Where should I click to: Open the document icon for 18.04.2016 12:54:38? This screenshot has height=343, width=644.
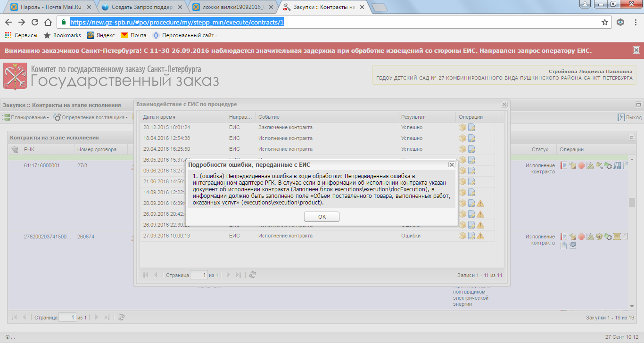click(x=471, y=138)
